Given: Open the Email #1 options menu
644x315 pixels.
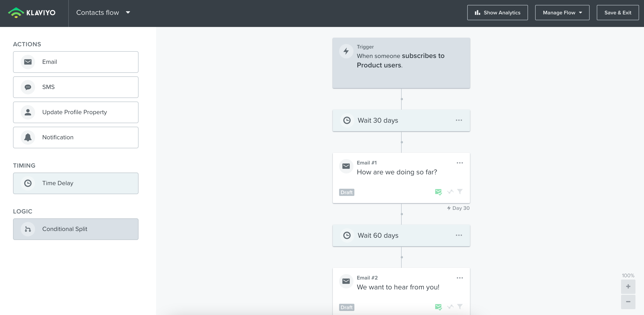Looking at the screenshot, I should (x=460, y=163).
